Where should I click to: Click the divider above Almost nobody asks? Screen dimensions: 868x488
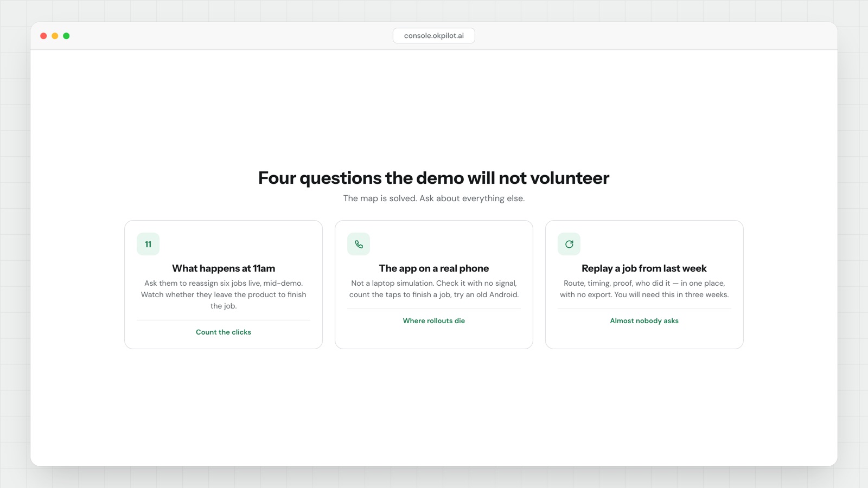pyautogui.click(x=644, y=309)
